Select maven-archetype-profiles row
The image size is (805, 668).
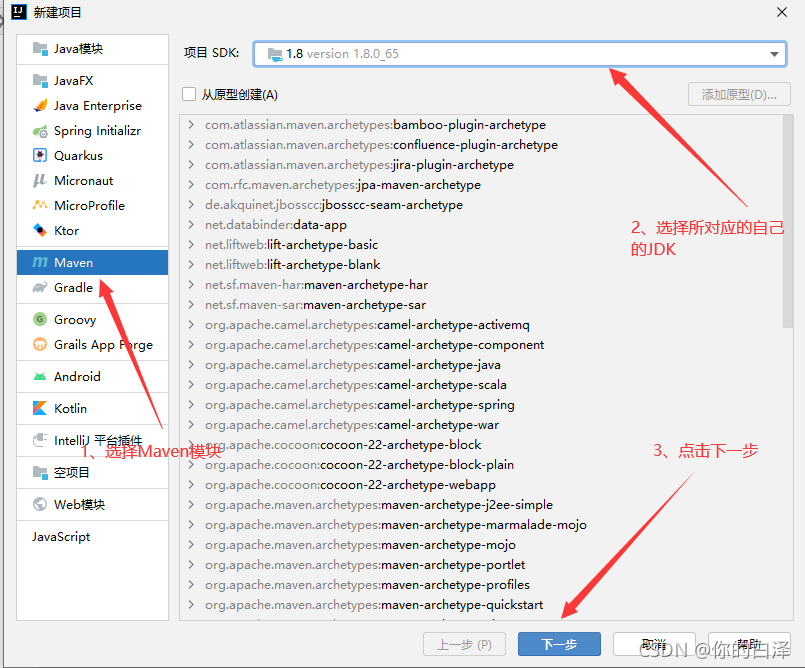click(x=481, y=585)
